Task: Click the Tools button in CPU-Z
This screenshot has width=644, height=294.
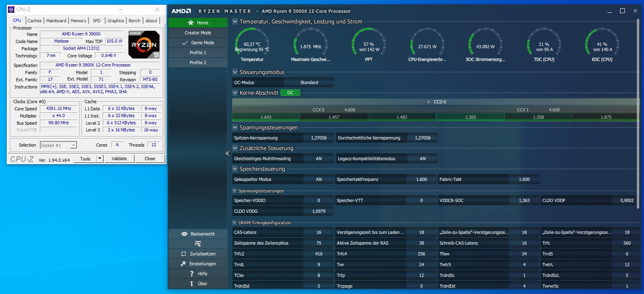Action: point(85,159)
